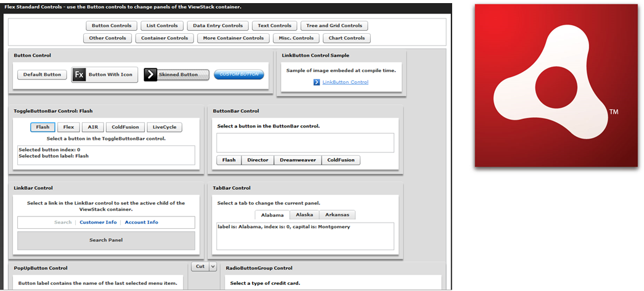Click the Fx icon on Button With Icon

pyautogui.click(x=79, y=75)
